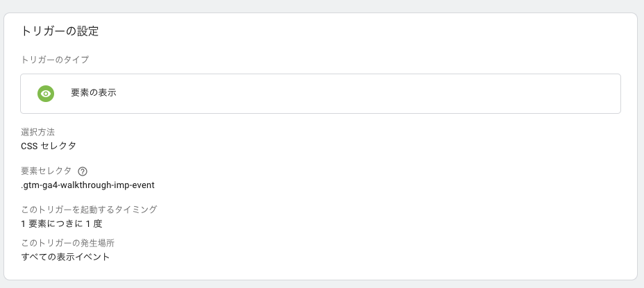Click the green eye trigger type icon
This screenshot has height=288, width=644.
[x=46, y=94]
